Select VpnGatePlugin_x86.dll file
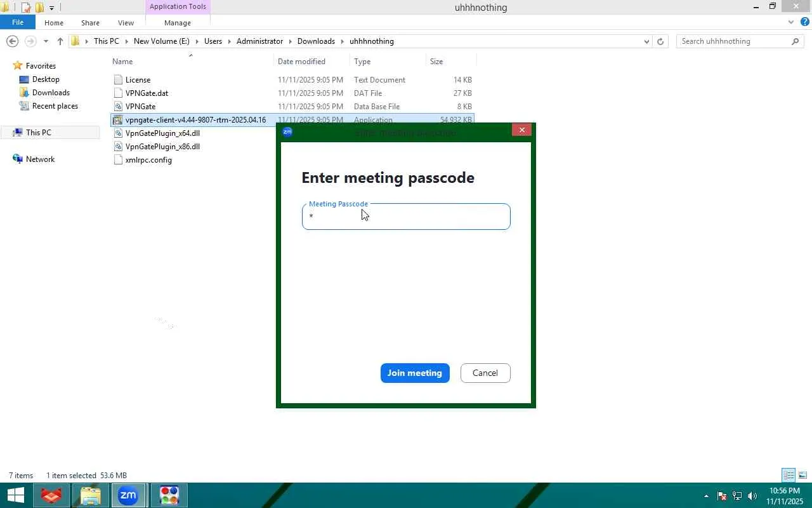This screenshot has height=508, width=812. click(162, 147)
